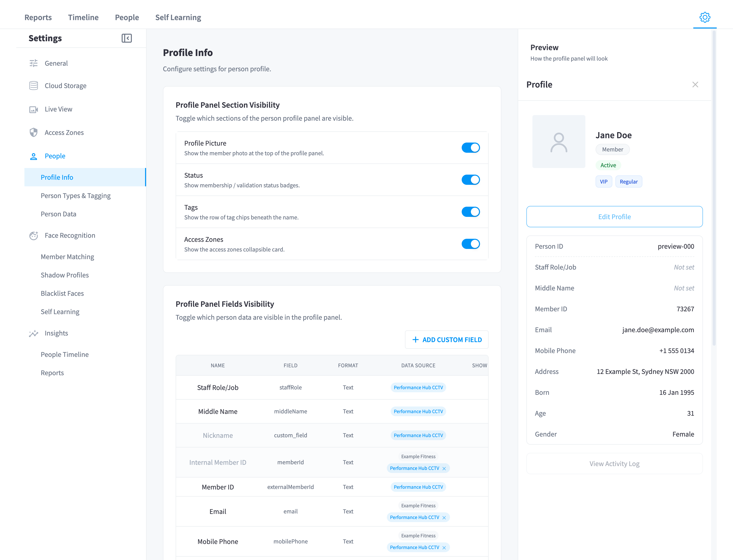Select General in settings sidebar

(56, 63)
